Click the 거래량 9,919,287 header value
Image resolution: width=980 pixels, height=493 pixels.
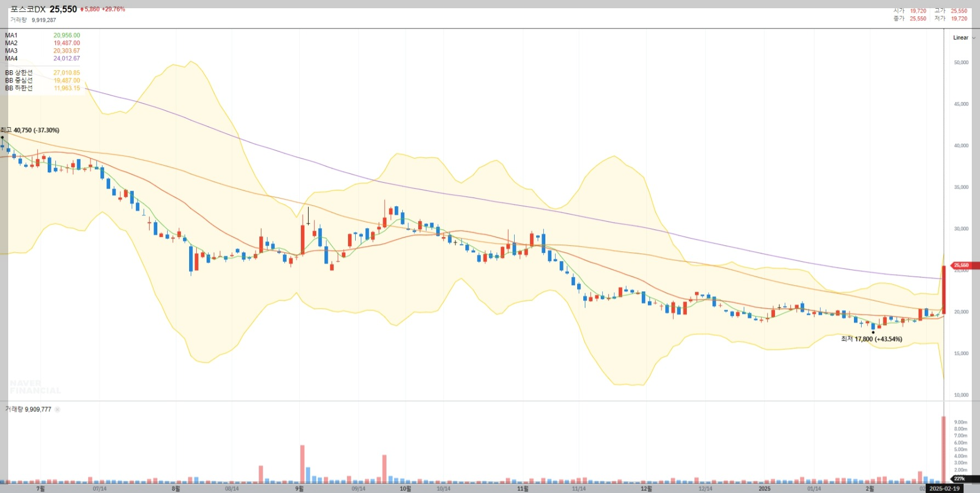pos(33,20)
